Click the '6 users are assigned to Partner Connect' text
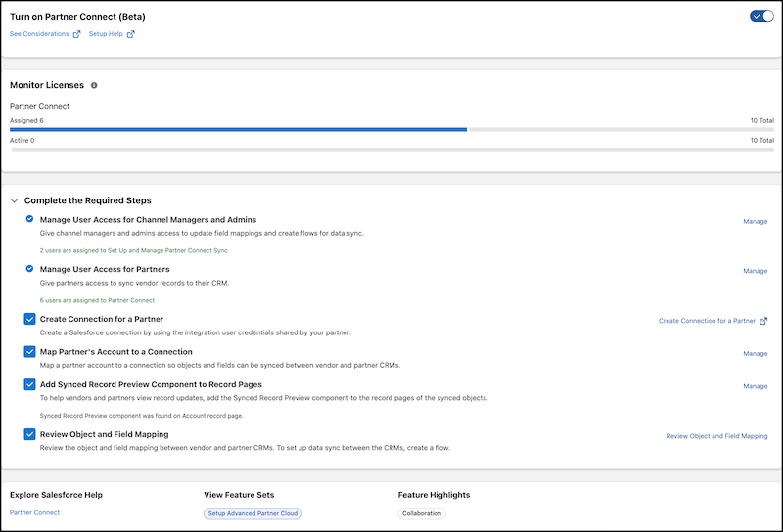The width and height of the screenshot is (783, 532). tap(97, 300)
